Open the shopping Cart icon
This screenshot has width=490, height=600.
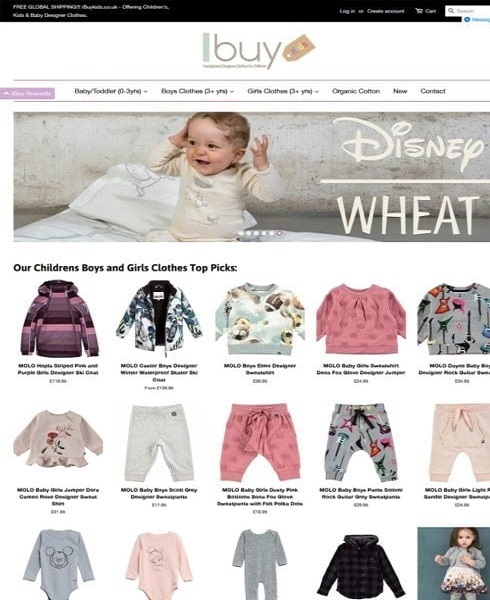[418, 11]
